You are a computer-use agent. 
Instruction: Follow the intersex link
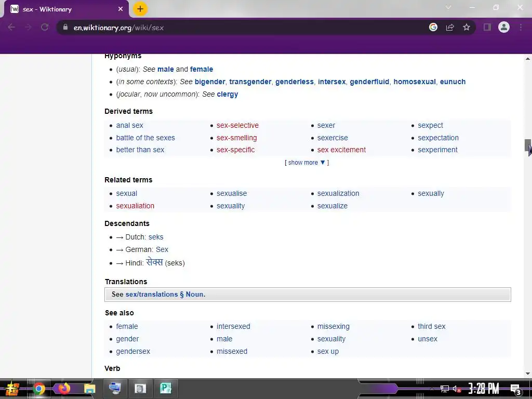pos(332,82)
